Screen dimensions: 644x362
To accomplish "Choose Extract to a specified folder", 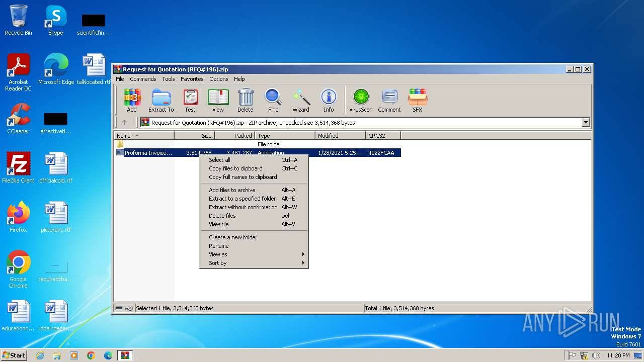I will pos(254,199).
